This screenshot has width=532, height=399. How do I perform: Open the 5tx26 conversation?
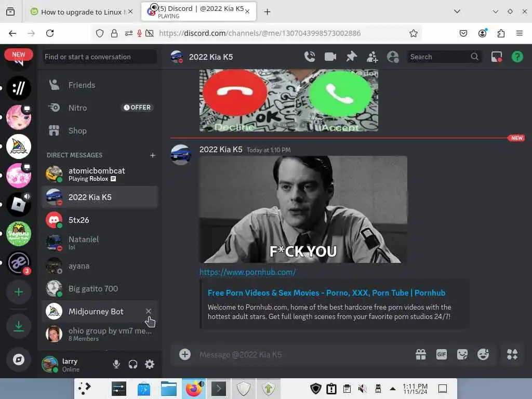[100, 220]
